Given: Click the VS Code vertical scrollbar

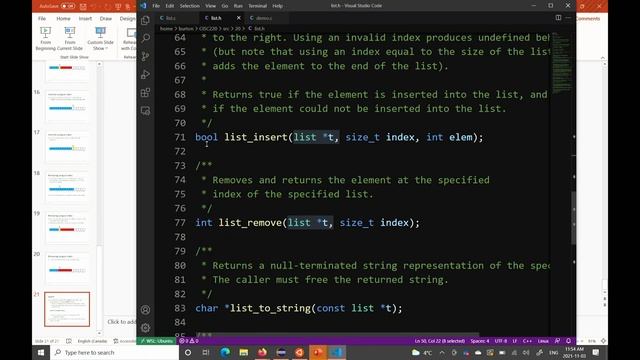Looking at the screenshot, I should point(574,218).
